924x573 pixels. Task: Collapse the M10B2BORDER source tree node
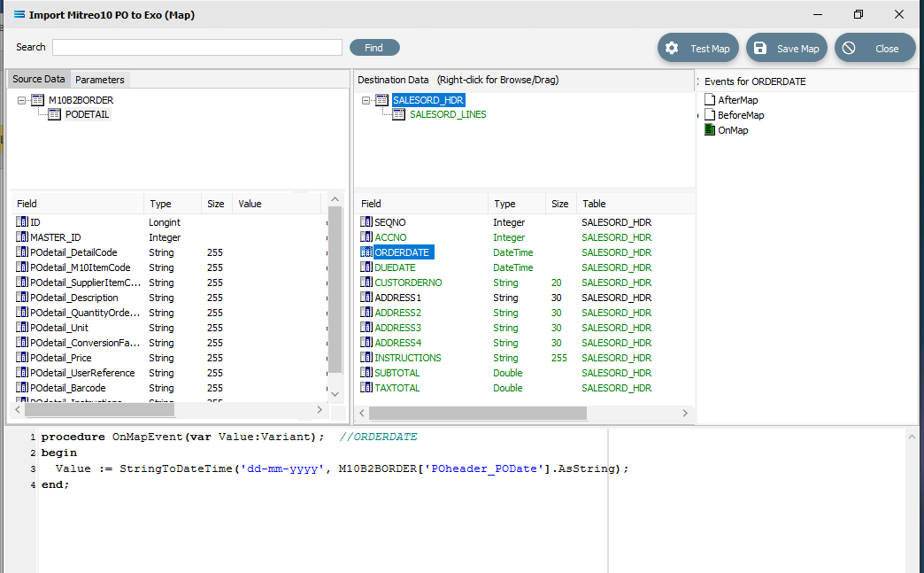22,100
